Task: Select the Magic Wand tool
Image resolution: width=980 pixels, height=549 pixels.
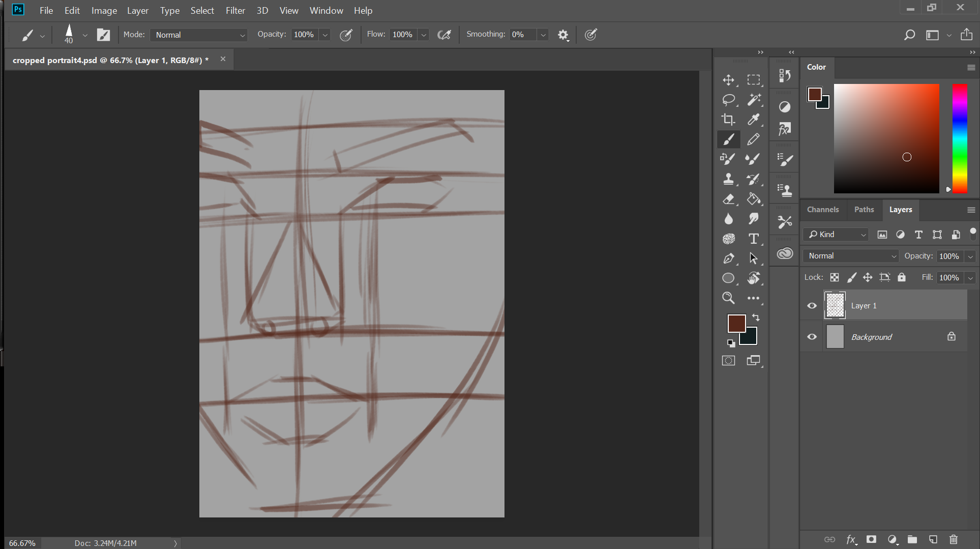Action: [x=753, y=100]
